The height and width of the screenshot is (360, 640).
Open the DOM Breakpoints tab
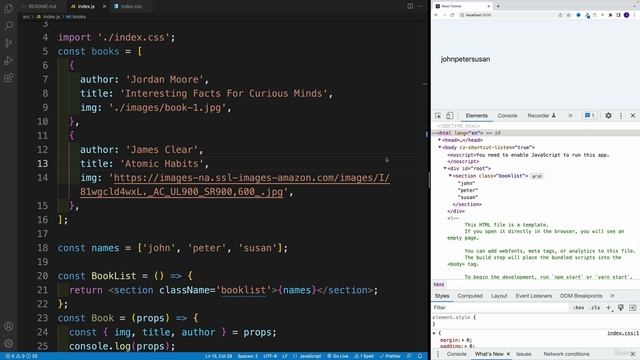(581, 296)
